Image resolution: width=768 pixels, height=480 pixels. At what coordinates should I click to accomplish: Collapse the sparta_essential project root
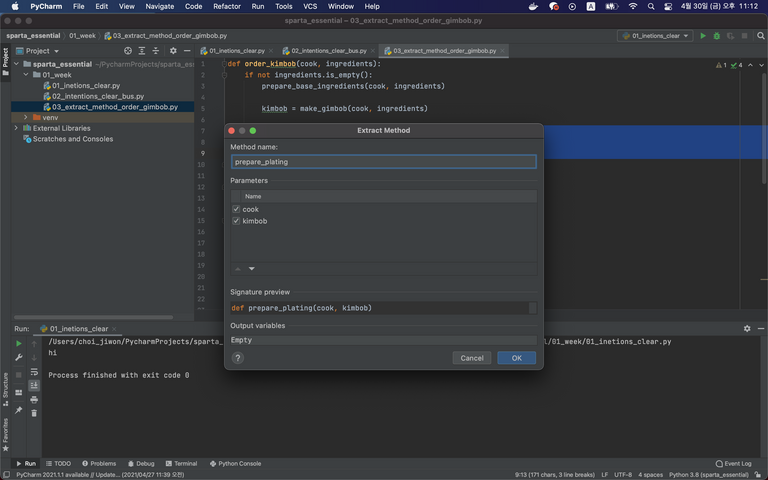(x=17, y=64)
